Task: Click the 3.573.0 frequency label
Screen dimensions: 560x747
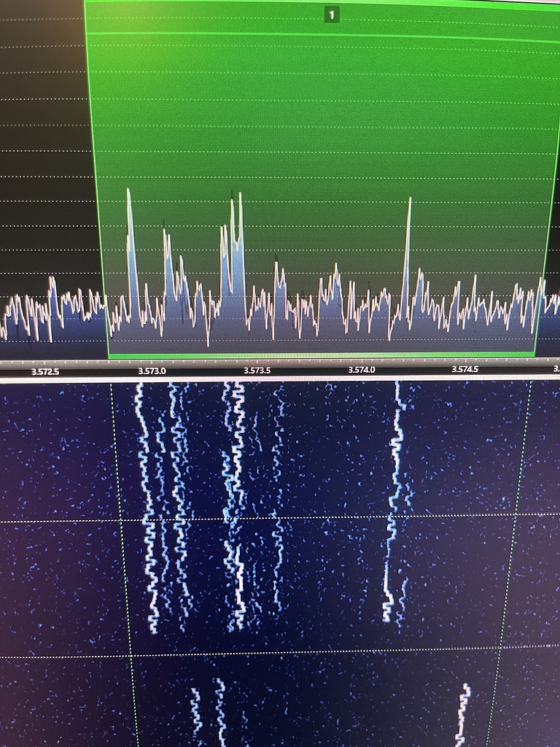Action: (152, 371)
